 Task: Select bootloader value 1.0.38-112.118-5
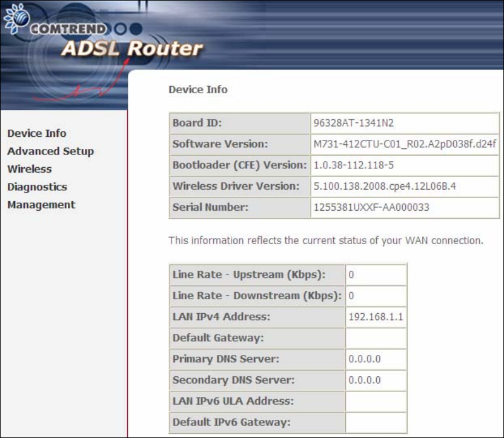[x=354, y=165]
